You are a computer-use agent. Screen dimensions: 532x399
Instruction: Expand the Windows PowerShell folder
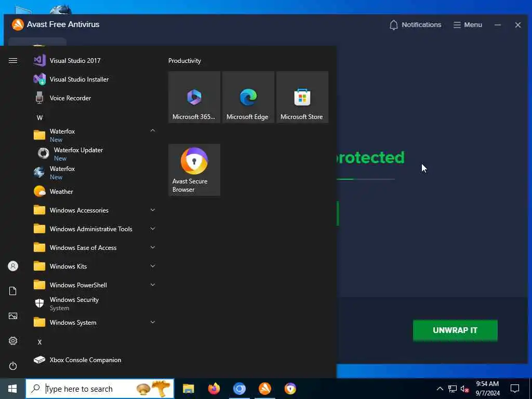point(153,285)
